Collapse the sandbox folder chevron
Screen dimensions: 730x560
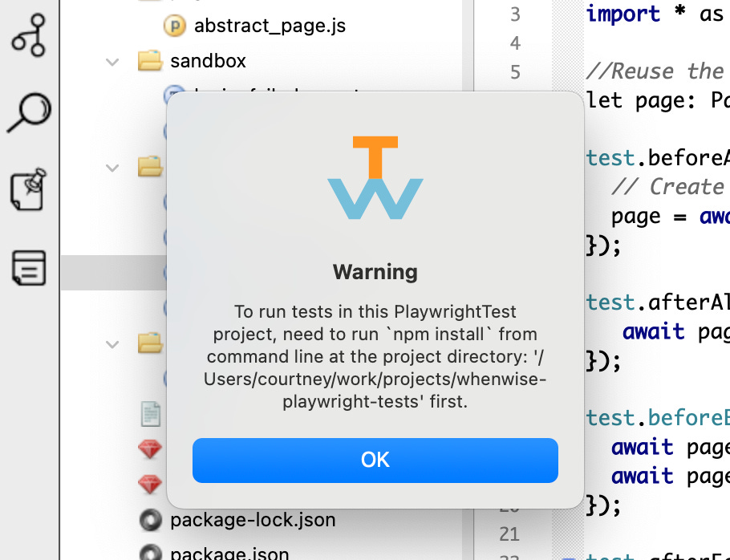(x=112, y=62)
